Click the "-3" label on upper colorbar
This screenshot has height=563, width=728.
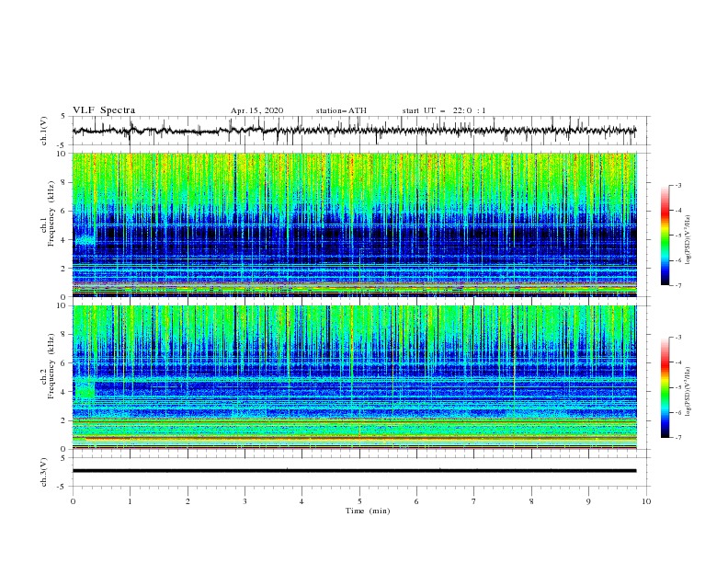678,185
